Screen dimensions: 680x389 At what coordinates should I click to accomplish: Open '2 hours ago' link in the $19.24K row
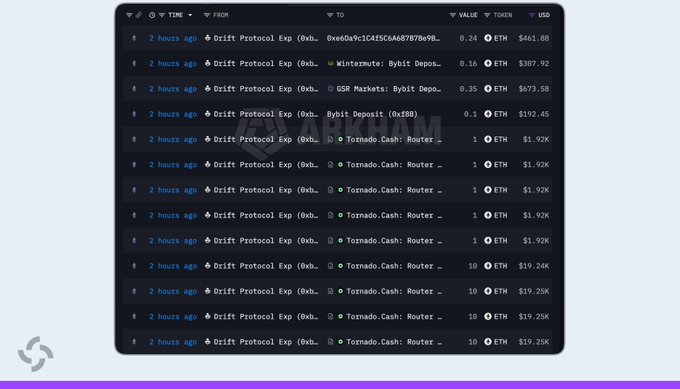pos(173,266)
